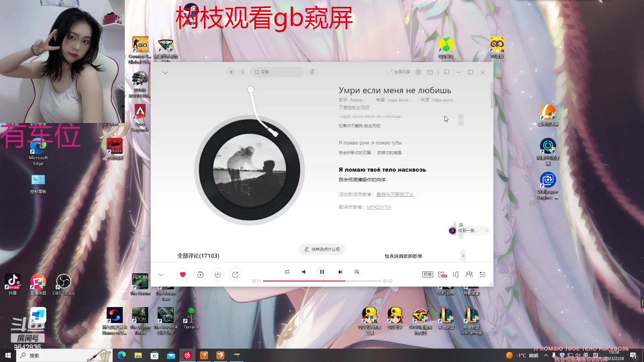The width and height of the screenshot is (644, 362).
Task: Click the download icon for track
Action: coord(218,275)
